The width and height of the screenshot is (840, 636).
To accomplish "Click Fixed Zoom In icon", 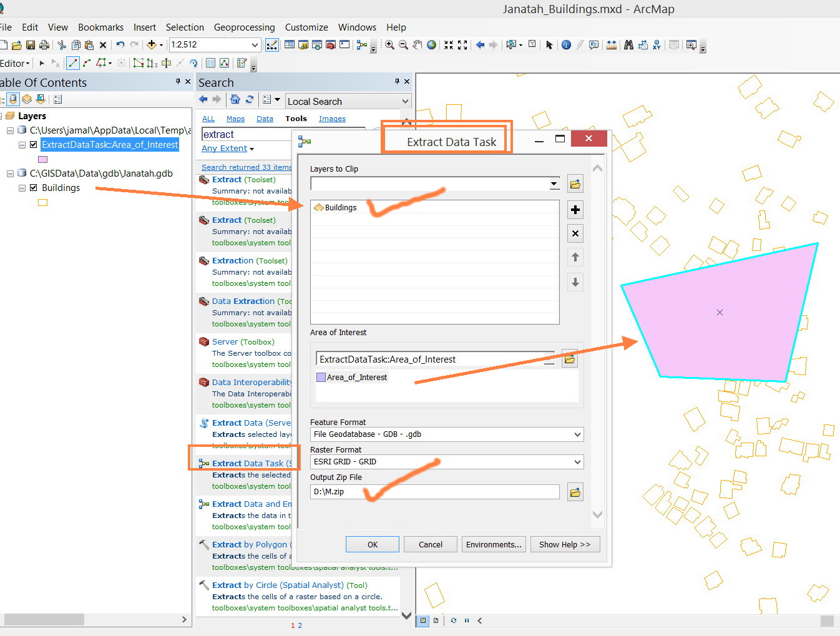I will pos(449,45).
